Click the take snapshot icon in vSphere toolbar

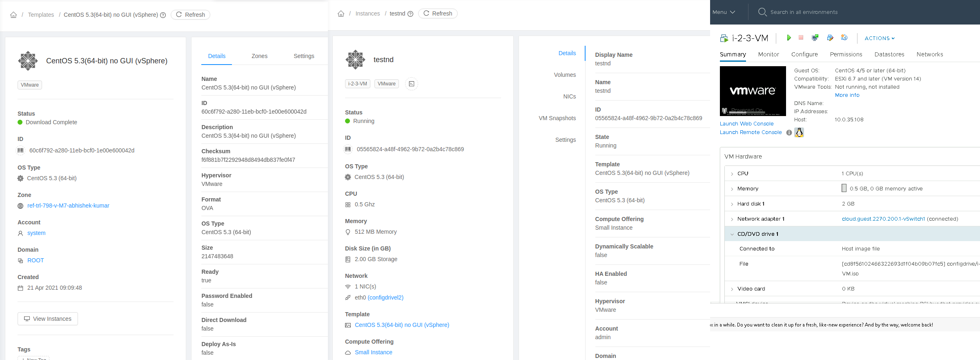coord(844,38)
